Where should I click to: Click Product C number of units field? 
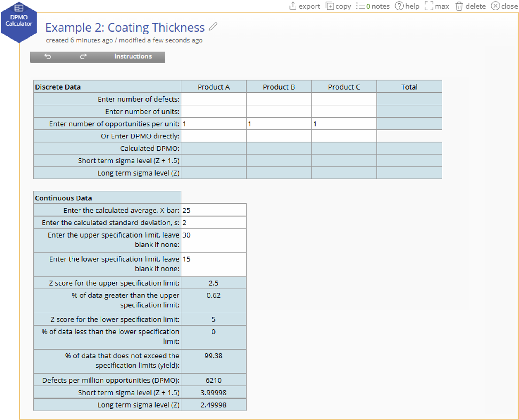[x=344, y=112]
